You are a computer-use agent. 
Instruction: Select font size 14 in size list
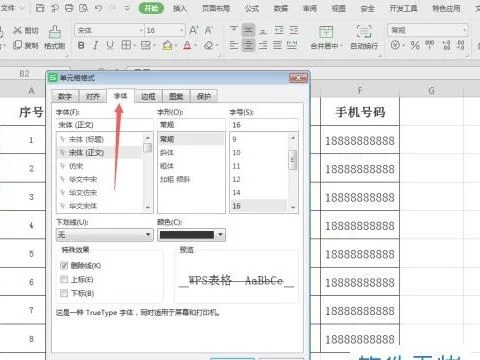259,192
